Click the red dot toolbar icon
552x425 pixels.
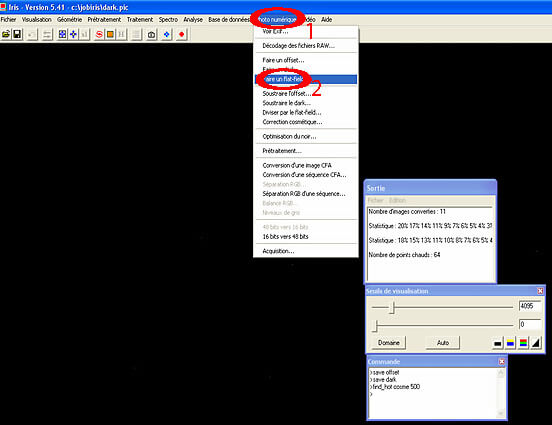pyautogui.click(x=182, y=35)
